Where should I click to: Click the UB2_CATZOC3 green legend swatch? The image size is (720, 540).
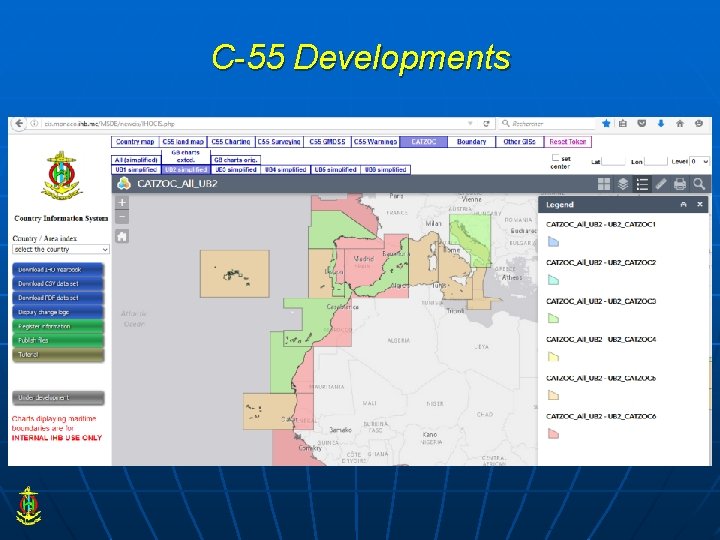click(553, 318)
